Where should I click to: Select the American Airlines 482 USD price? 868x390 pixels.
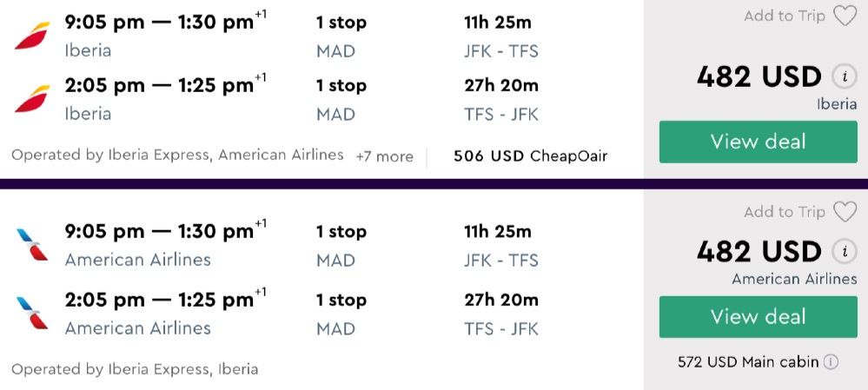pos(759,252)
